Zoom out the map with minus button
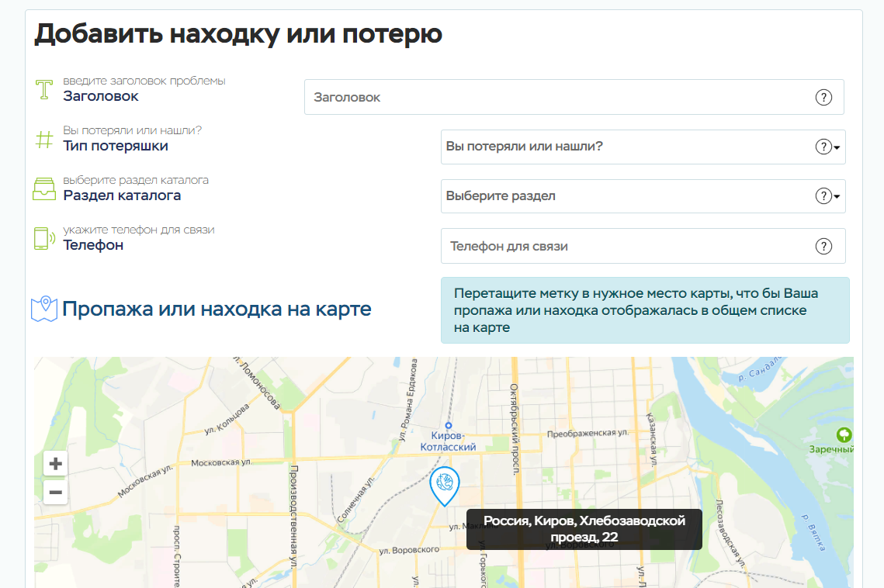Image resolution: width=884 pixels, height=588 pixels. (x=55, y=492)
